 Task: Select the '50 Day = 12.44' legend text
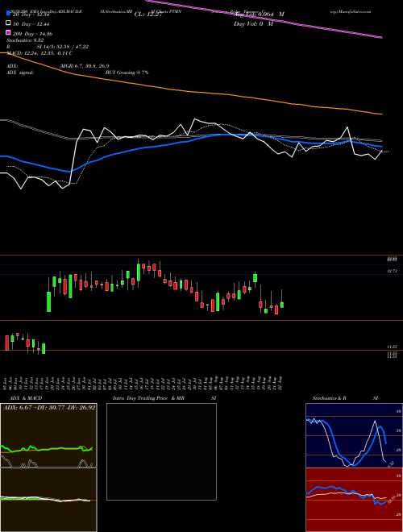tap(31, 24)
